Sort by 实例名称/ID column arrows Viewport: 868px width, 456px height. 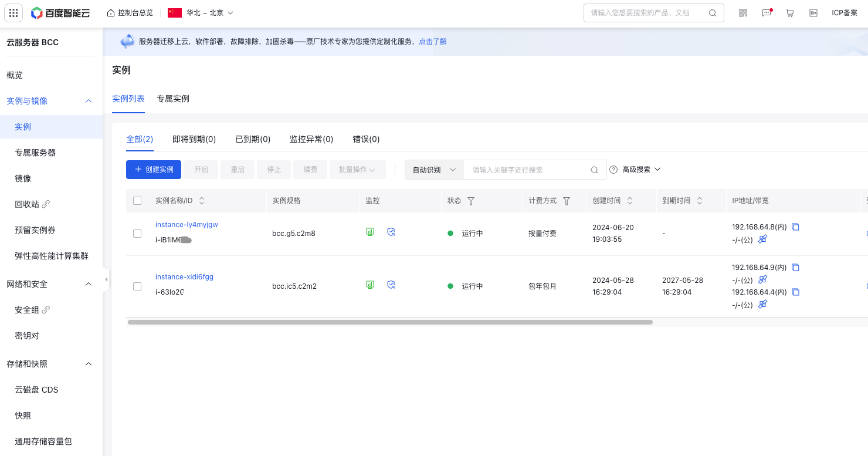[x=202, y=201]
